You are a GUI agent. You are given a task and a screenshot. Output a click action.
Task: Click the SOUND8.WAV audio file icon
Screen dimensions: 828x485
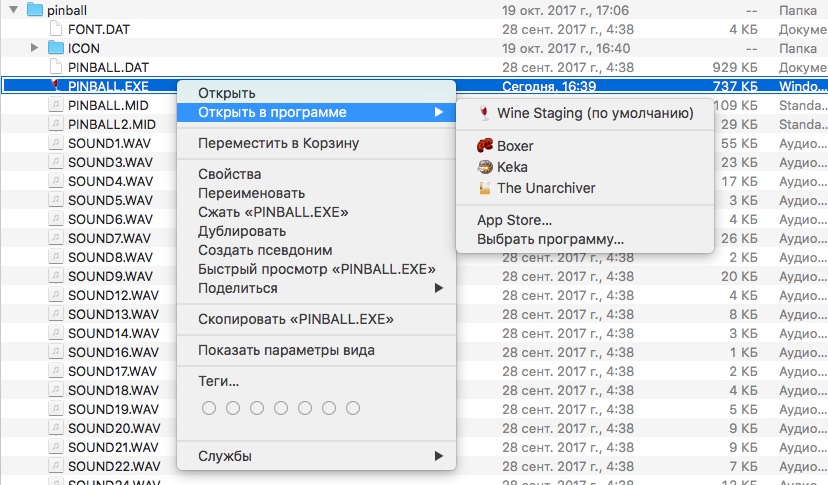pyautogui.click(x=55, y=257)
